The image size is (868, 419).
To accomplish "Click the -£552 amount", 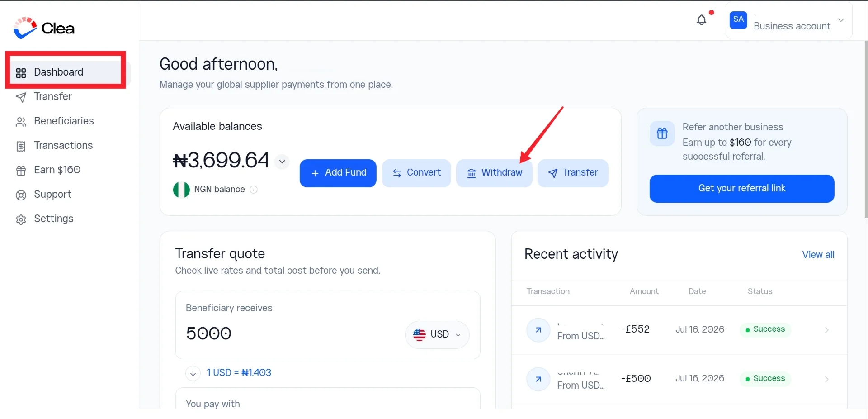I will (635, 329).
